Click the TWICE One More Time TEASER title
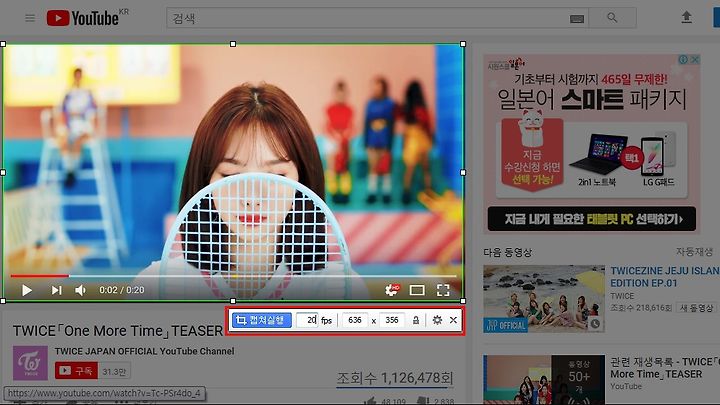The image size is (720, 405). coord(118,331)
